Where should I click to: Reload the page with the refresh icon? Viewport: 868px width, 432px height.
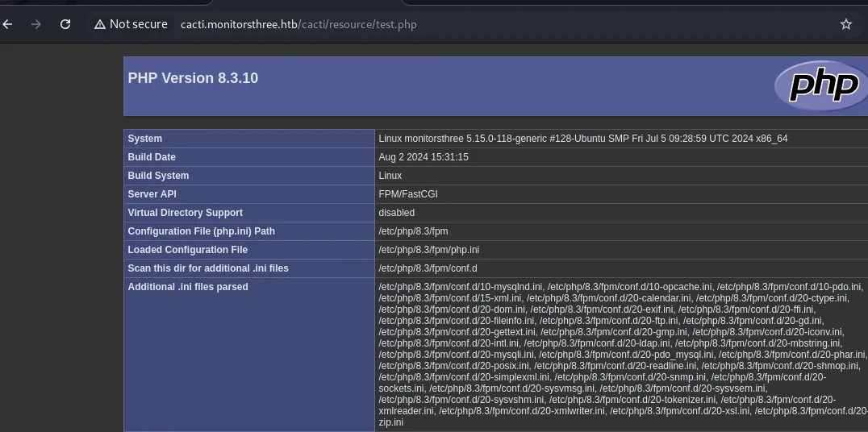(x=65, y=24)
